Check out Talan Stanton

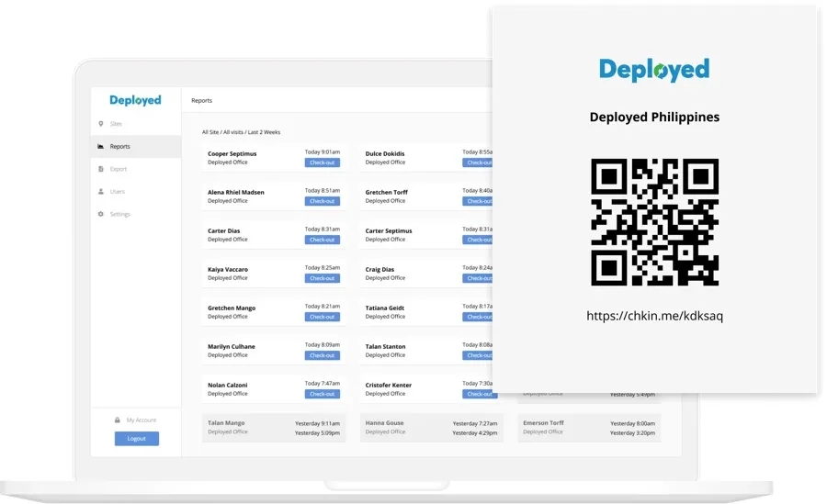[477, 355]
